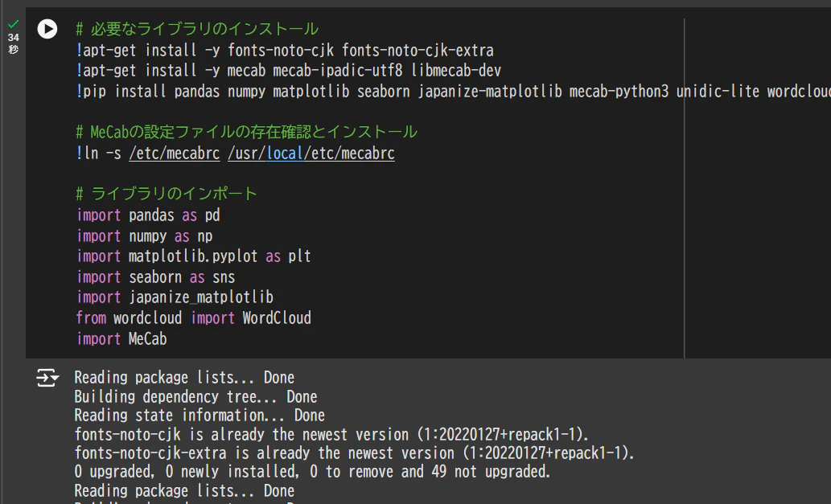Viewport: 831px width, 504px height.
Task: Click the comment '# ライブラリのインポート'
Action: click(x=167, y=193)
